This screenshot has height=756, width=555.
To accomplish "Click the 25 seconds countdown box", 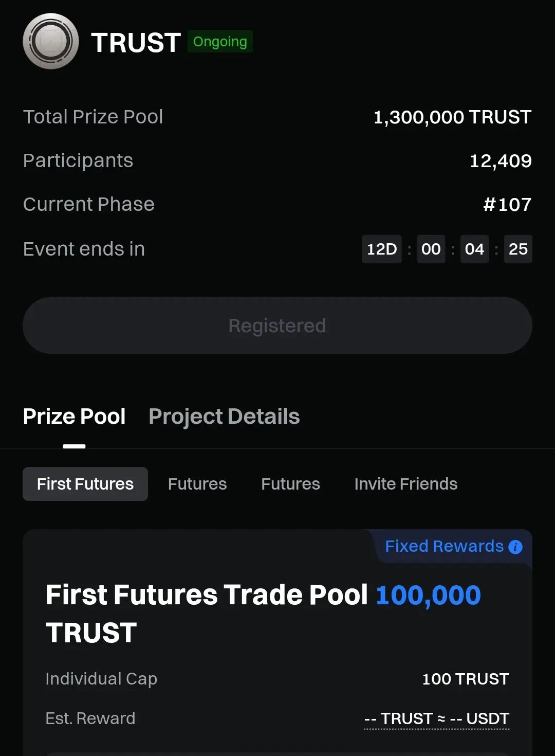I will 518,249.
